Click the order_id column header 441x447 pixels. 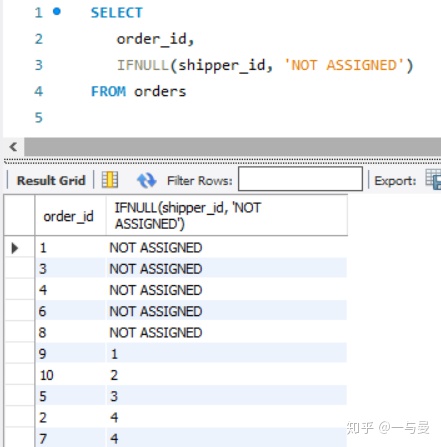70,216
